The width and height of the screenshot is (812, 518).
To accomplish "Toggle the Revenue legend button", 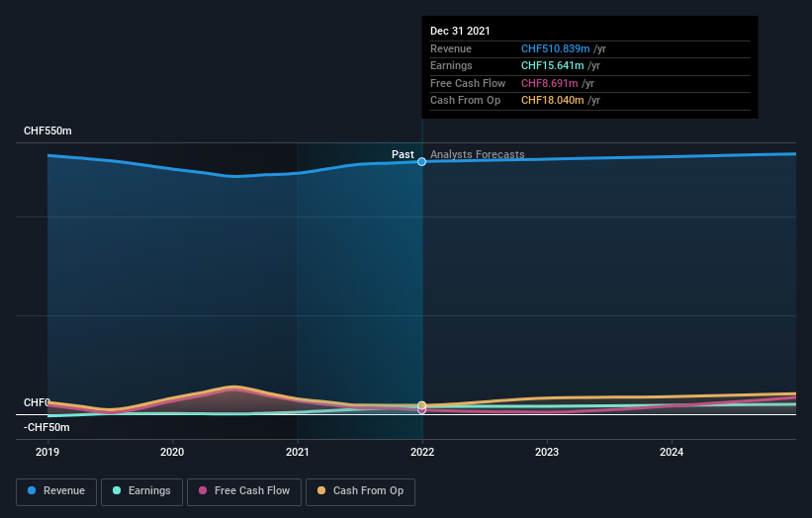I will [x=56, y=491].
